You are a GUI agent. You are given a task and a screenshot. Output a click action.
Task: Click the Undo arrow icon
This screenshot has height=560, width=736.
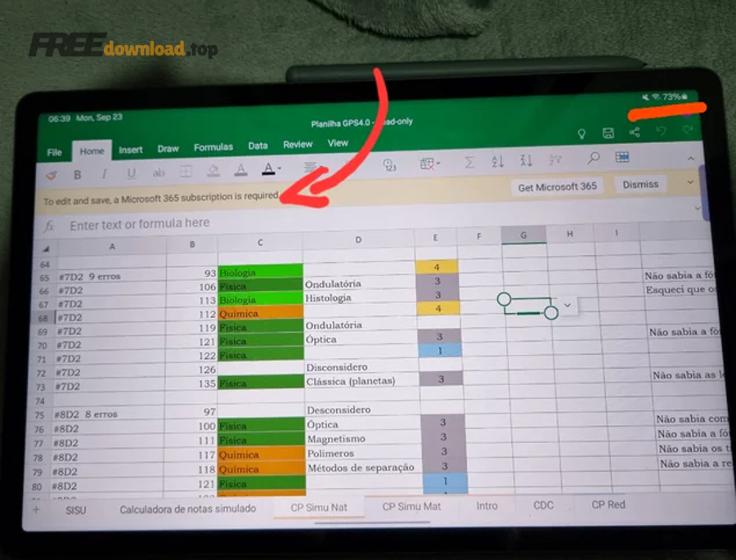662,131
